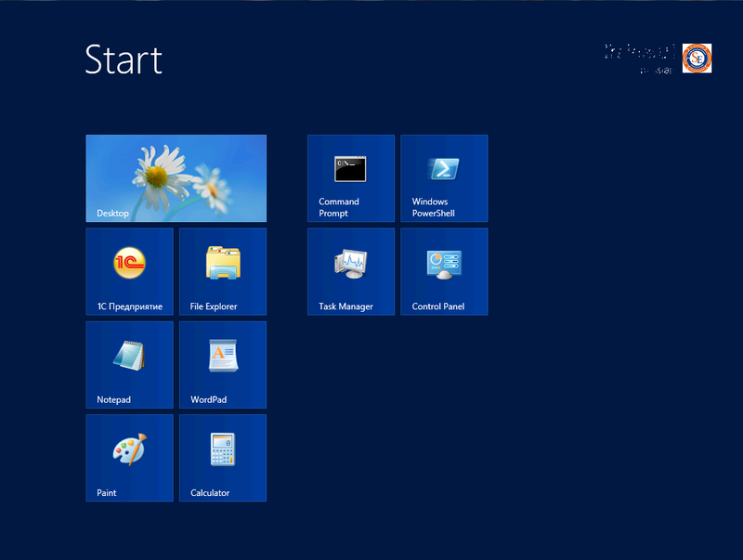Open the Control Panel tile

click(444, 271)
